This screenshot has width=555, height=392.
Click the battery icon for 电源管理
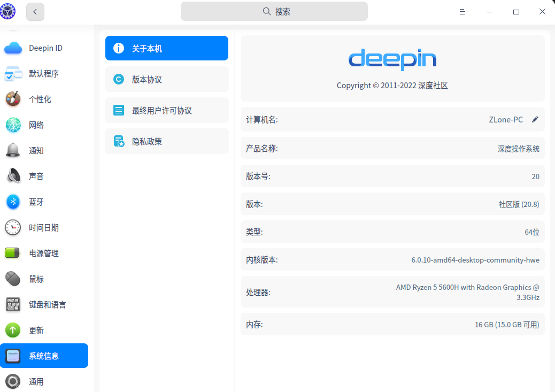pos(13,253)
